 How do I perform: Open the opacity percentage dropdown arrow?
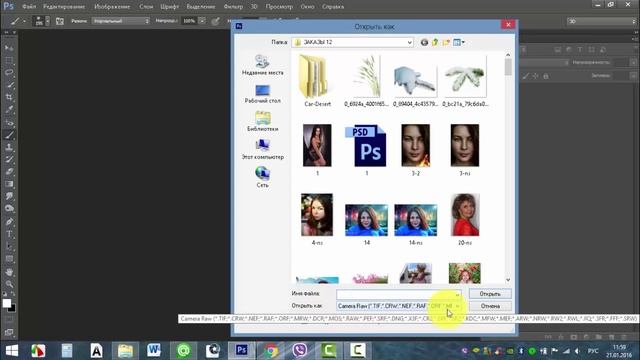pyautogui.click(x=202, y=21)
